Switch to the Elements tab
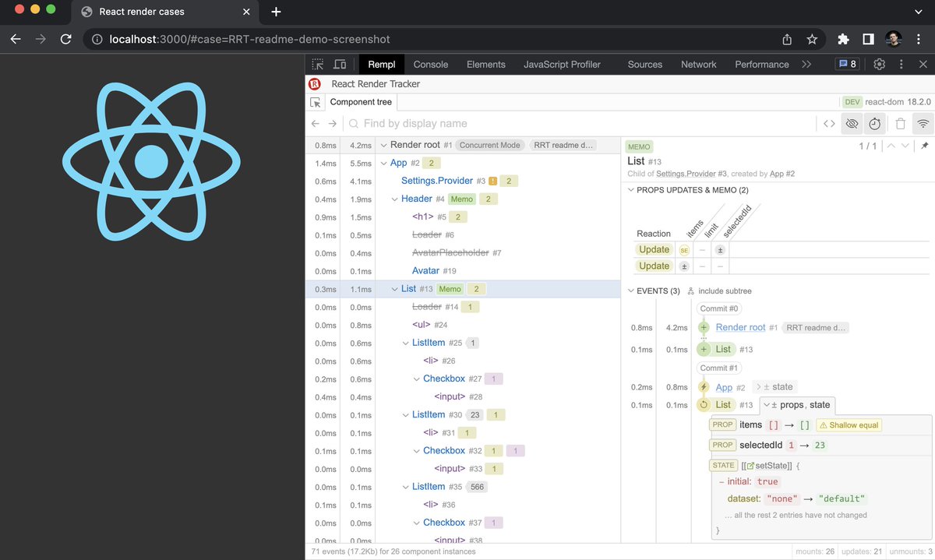935x560 pixels. (486, 65)
